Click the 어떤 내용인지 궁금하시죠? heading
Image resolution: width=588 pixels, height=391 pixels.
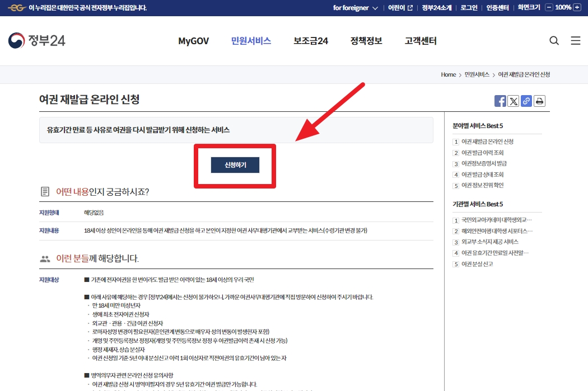pos(102,192)
